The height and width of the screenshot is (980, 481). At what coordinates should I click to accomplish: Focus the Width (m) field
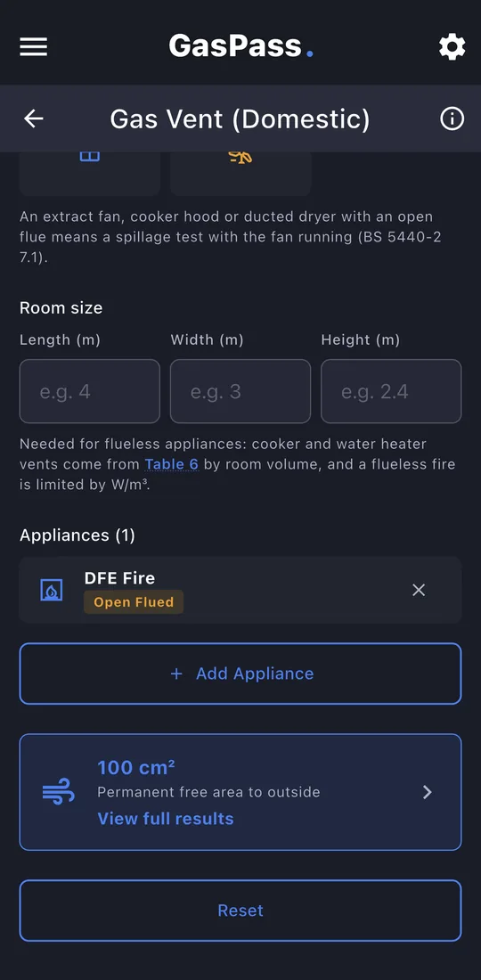(x=240, y=391)
